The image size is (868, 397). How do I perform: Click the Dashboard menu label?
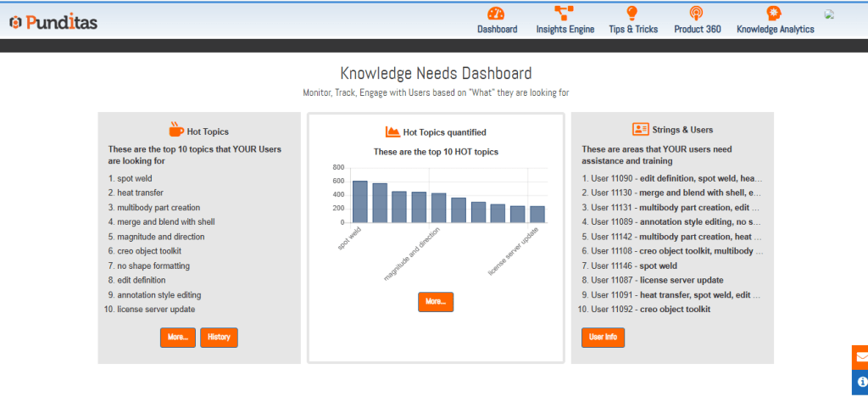click(x=497, y=30)
